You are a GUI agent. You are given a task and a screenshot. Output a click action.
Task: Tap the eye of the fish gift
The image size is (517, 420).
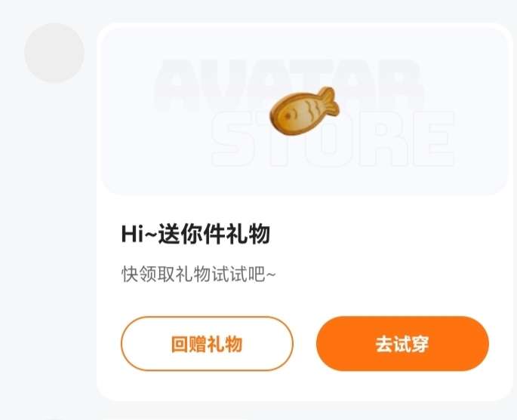coord(288,116)
